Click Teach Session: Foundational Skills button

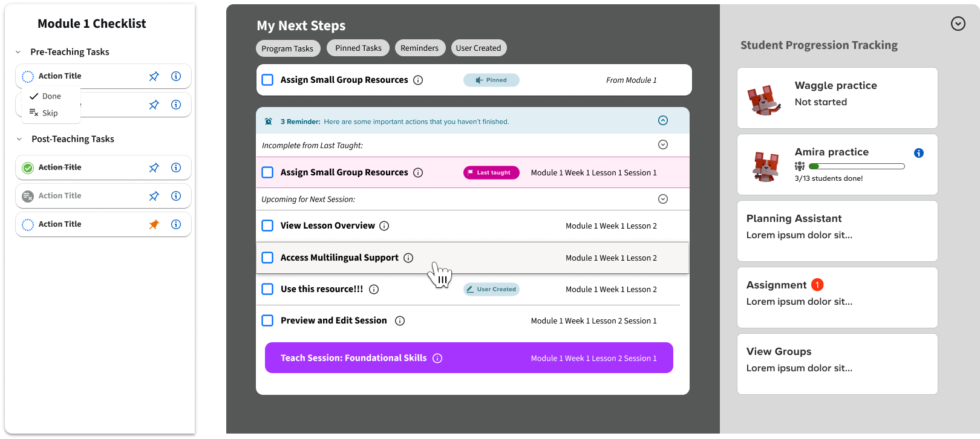469,358
